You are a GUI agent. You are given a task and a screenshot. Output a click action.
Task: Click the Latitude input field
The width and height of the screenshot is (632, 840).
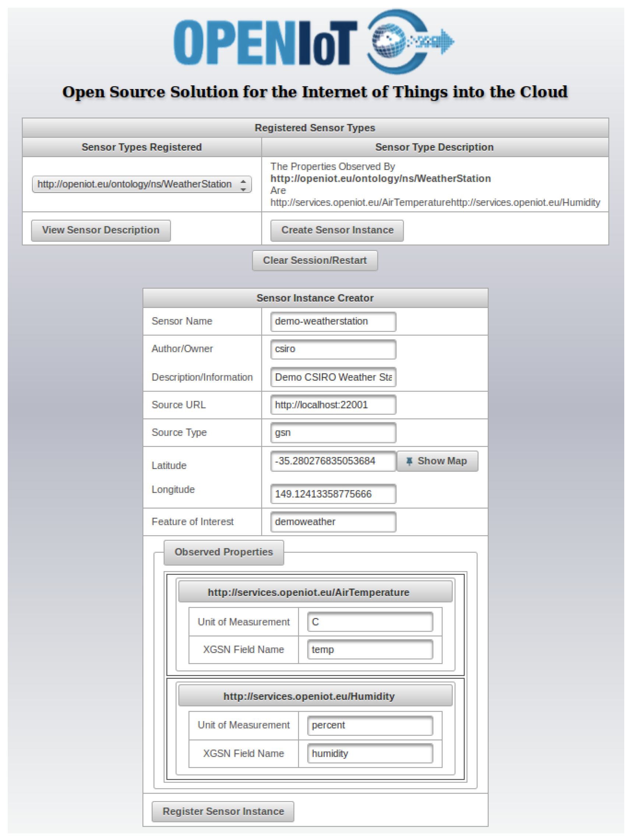(x=333, y=461)
